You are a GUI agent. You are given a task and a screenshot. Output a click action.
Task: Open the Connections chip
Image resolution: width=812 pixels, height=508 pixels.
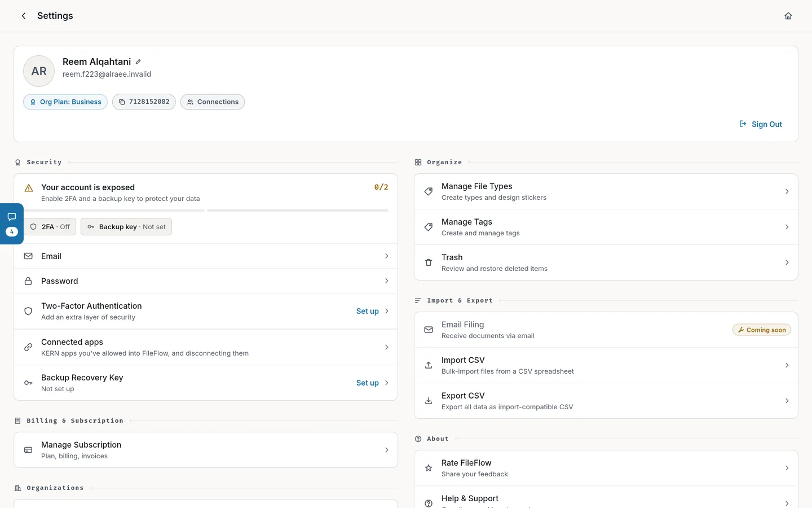pyautogui.click(x=213, y=102)
